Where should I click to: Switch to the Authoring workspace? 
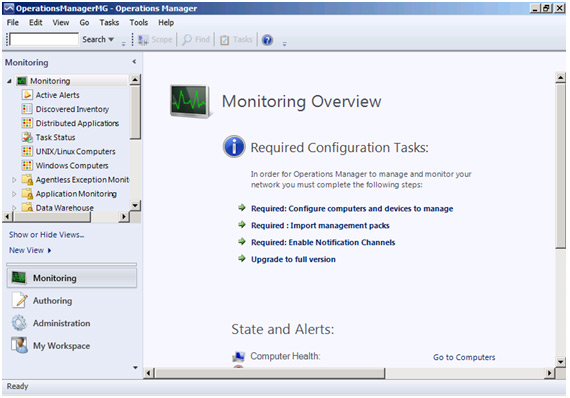coord(72,301)
